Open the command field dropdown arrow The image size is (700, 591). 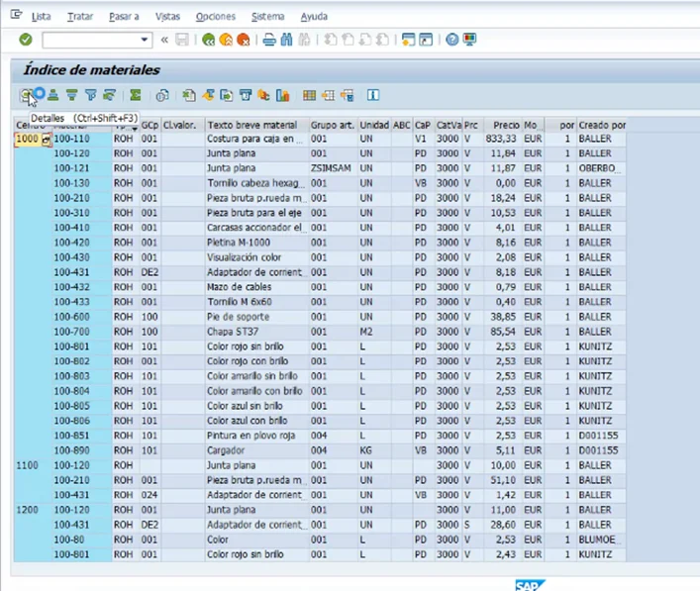pos(145,40)
